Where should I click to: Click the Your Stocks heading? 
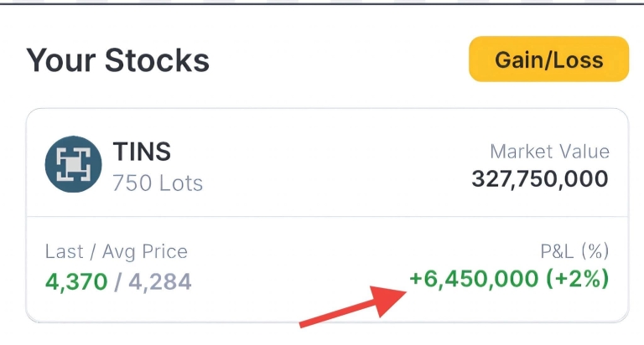[x=117, y=60]
